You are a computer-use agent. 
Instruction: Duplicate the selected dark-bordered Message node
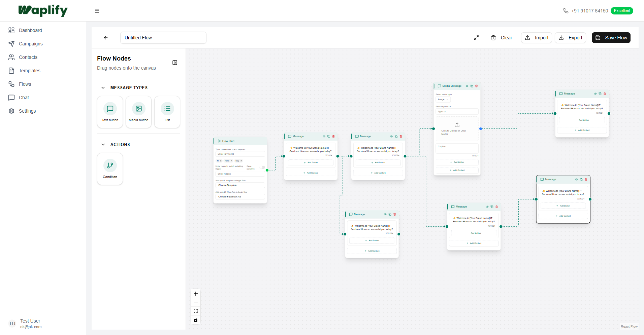click(x=581, y=180)
